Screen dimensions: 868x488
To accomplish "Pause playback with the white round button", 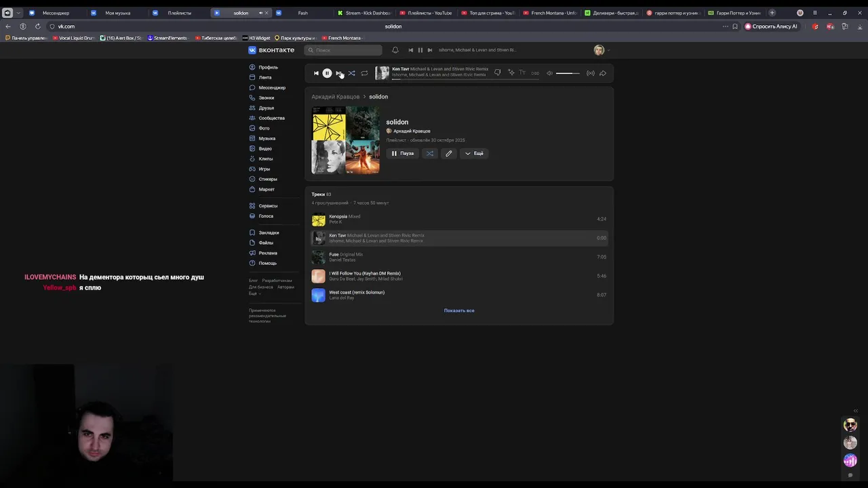I will (x=327, y=73).
